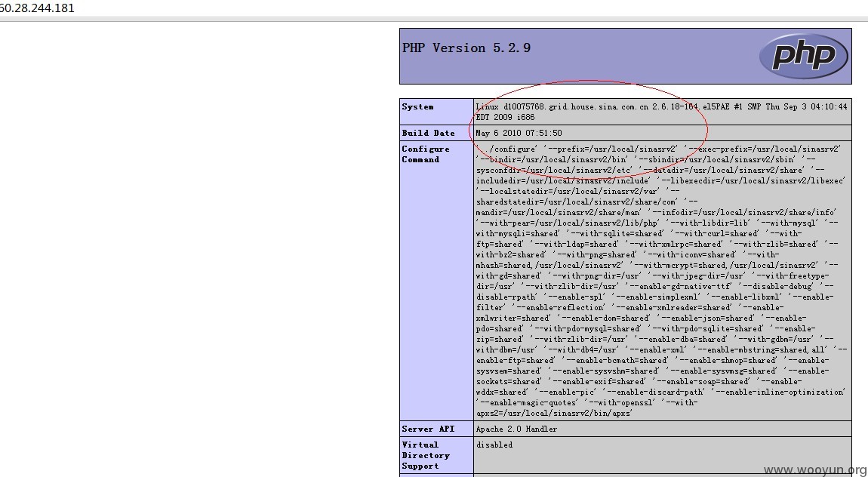Click the configure command text block
Screen dimensions: 868x477
(x=661, y=281)
